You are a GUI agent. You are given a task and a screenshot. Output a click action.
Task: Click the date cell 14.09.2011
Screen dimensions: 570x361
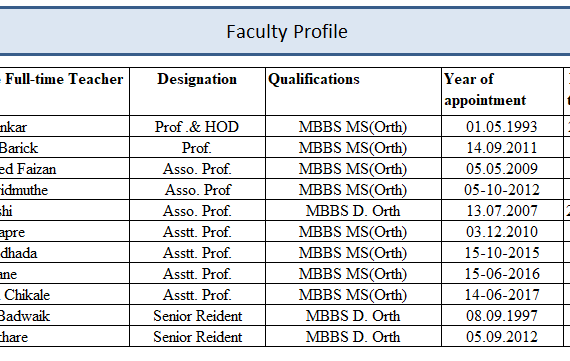click(502, 148)
